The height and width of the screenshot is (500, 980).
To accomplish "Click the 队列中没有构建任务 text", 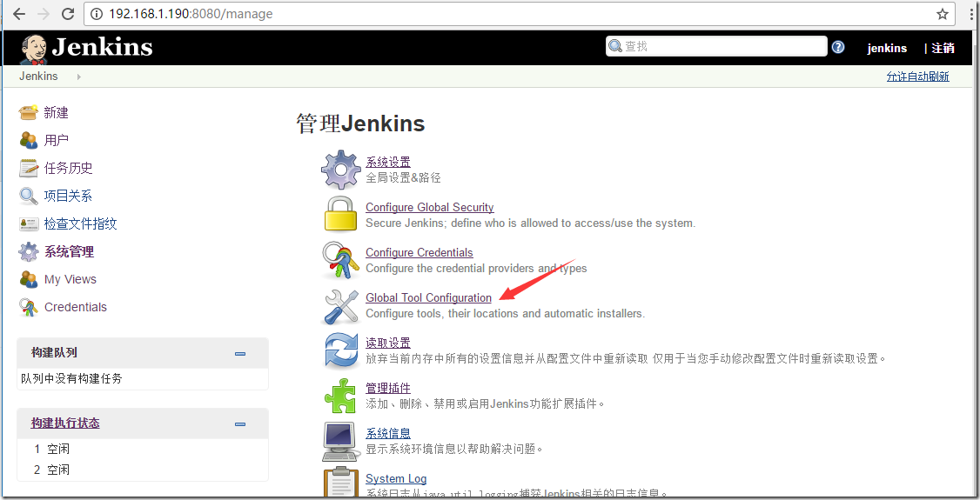I will click(x=71, y=378).
